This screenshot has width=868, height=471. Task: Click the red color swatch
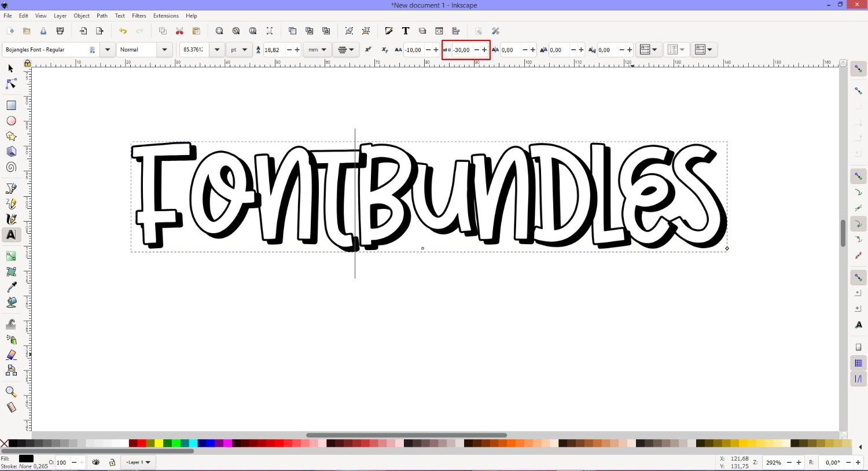142,443
